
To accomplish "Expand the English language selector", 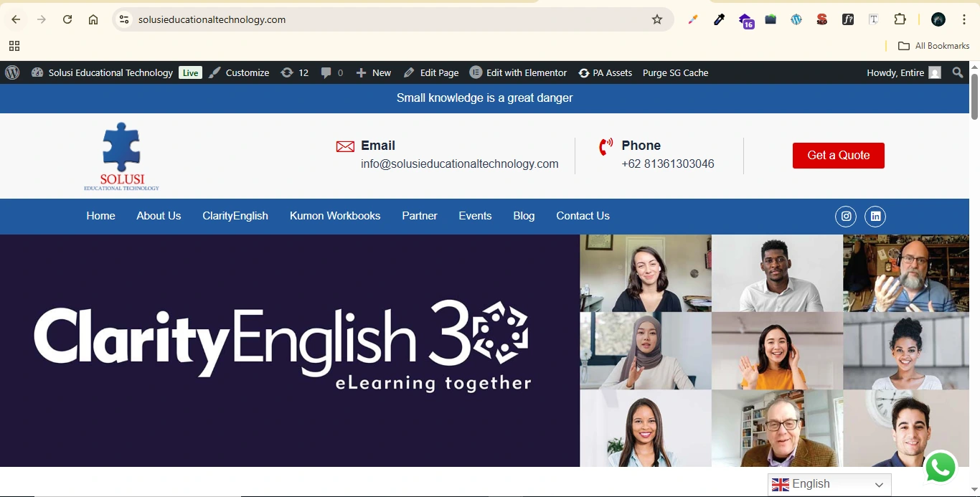I will click(829, 485).
